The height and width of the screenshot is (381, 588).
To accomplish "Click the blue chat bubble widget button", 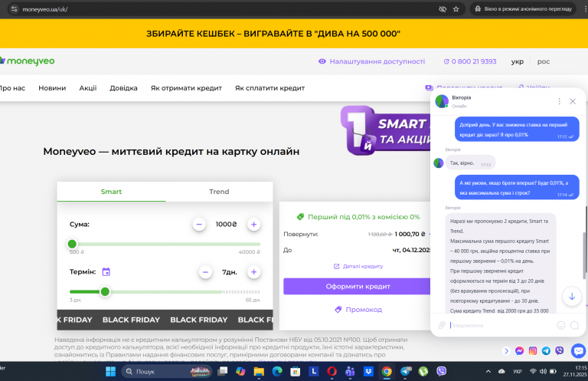I will tap(578, 351).
